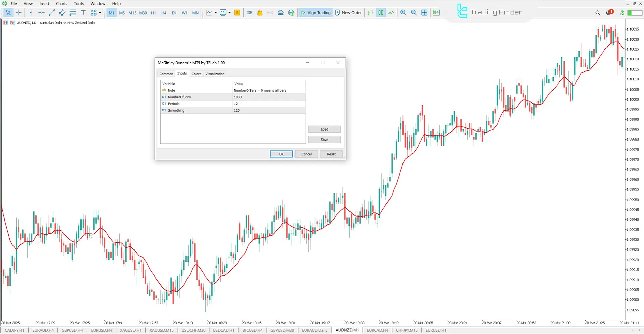Screen dimensions: 644x334
Task: Open the indicators dropdown arrow
Action: [x=230, y=12]
